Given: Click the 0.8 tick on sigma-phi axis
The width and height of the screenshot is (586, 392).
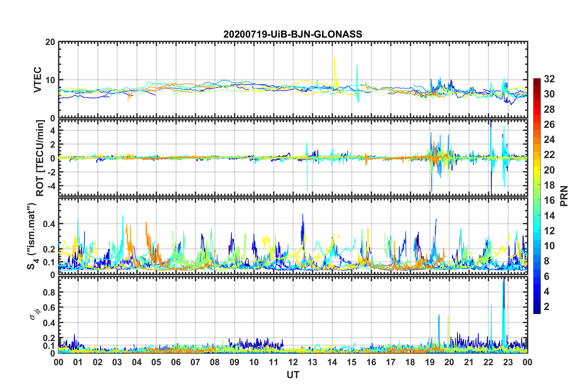Looking at the screenshot, I should click(x=49, y=292).
